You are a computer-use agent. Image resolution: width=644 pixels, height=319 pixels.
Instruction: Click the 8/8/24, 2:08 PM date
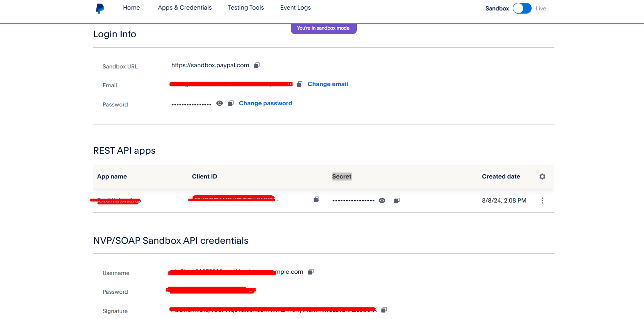pyautogui.click(x=504, y=201)
